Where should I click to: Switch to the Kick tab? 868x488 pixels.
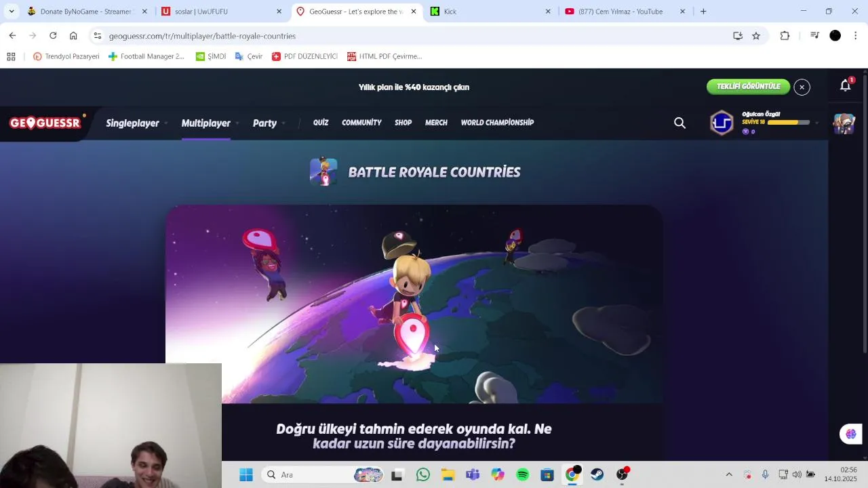[491, 12]
